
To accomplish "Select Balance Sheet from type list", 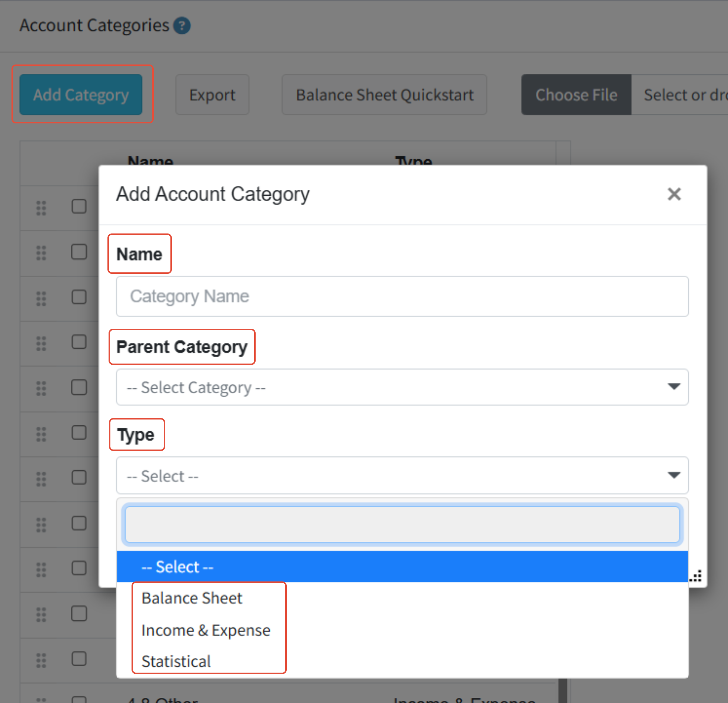I will [192, 598].
